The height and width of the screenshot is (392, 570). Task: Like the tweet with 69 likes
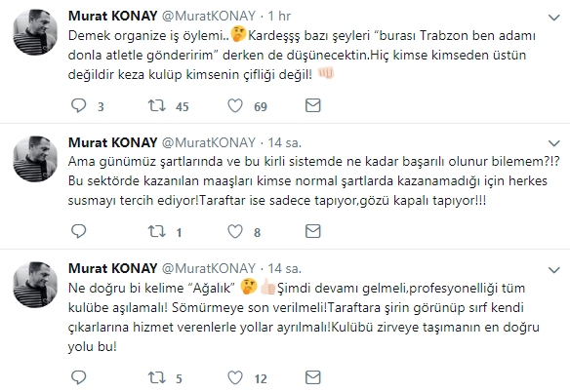pyautogui.click(x=235, y=105)
